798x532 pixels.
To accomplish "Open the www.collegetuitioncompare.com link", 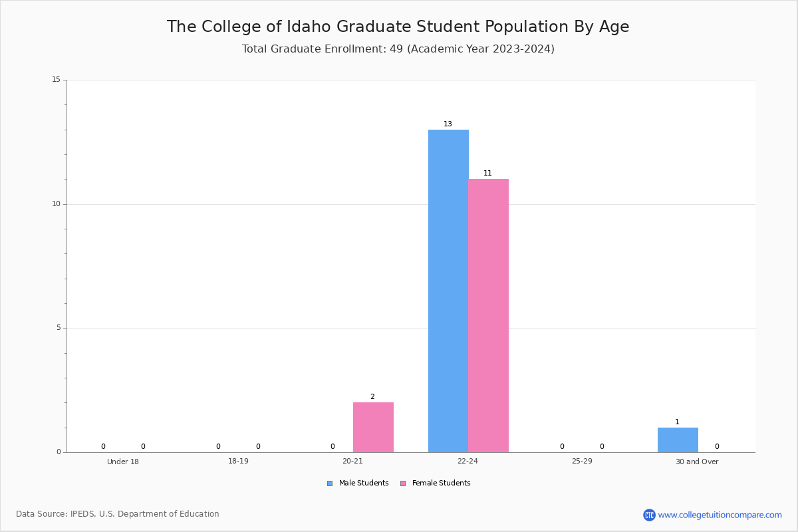I will point(720,515).
